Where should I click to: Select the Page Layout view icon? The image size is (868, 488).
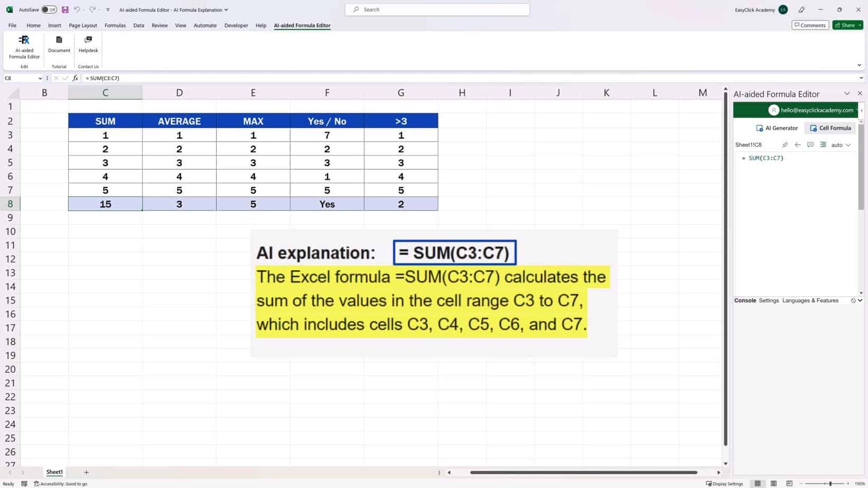point(773,483)
